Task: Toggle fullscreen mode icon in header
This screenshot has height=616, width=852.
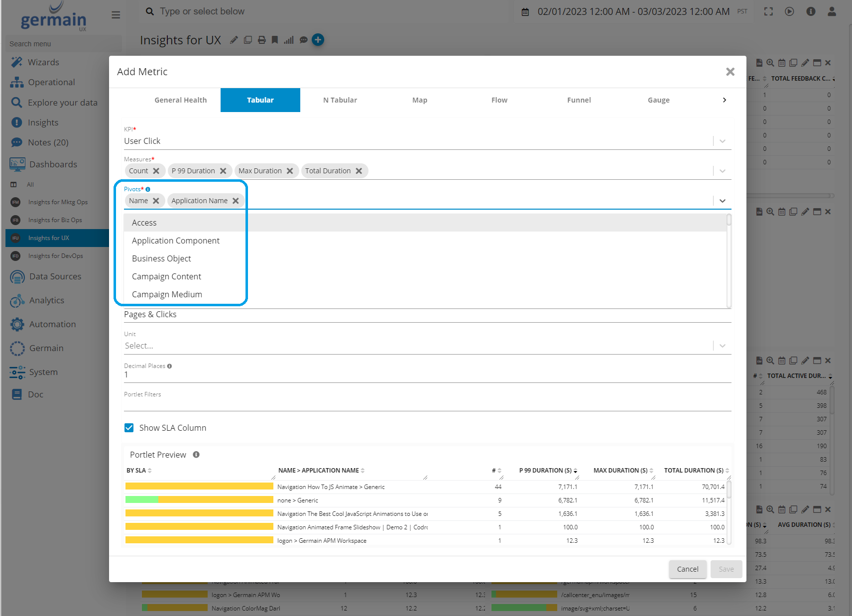Action: coord(768,11)
